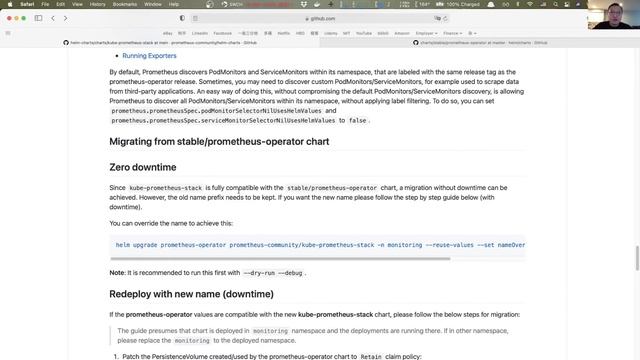The height and width of the screenshot is (360, 640).
Task: Open the HBO bookmark
Action: [x=300, y=33]
